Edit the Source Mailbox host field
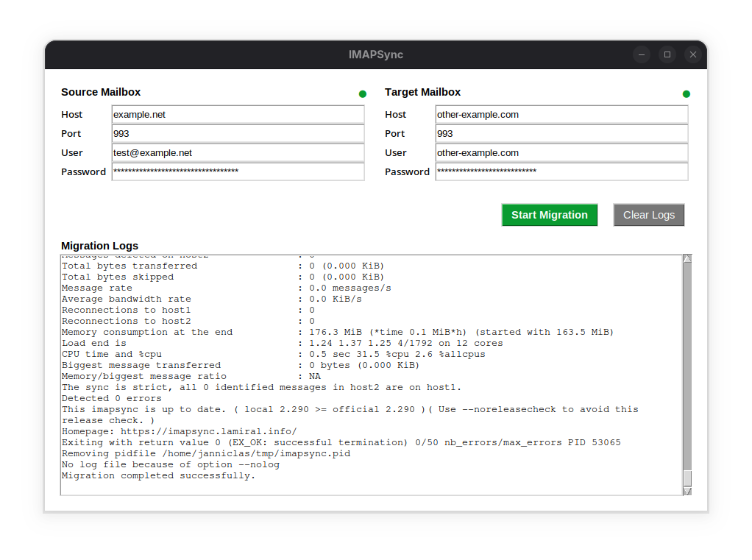Screen dimensions: 752x560 coord(238,115)
